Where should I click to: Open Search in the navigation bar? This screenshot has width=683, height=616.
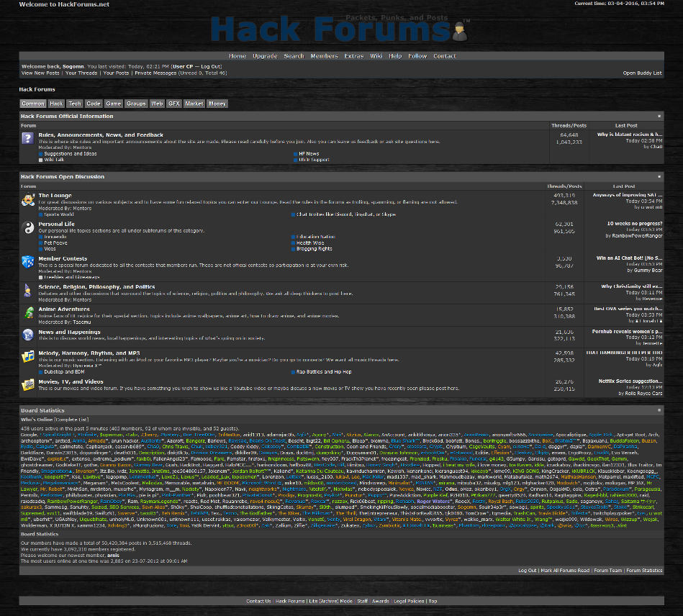coord(294,56)
